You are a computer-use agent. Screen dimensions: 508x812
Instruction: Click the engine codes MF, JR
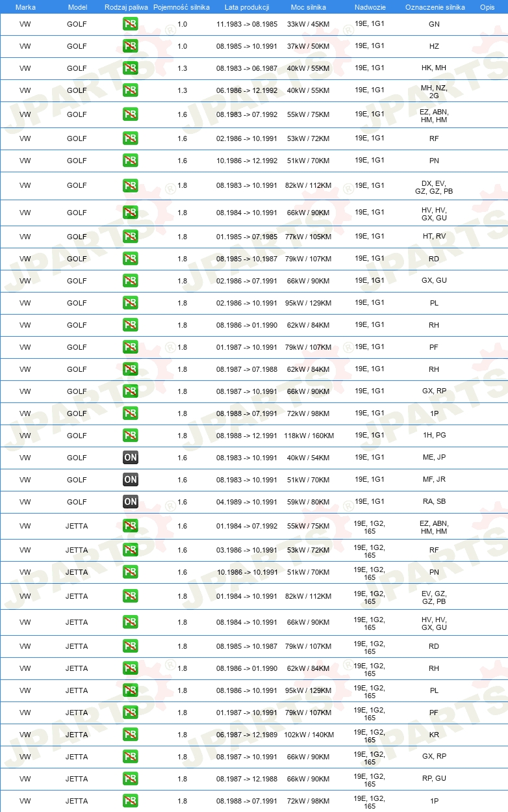tap(434, 480)
